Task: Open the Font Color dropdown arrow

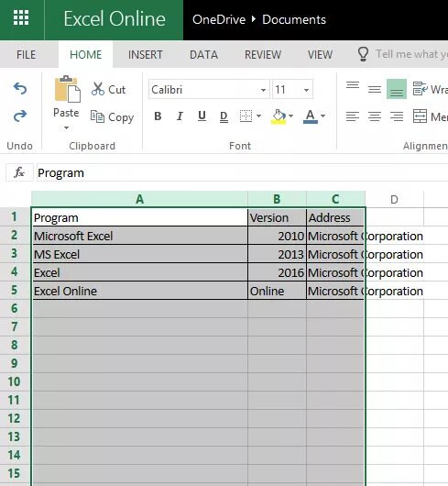Action: tap(322, 116)
